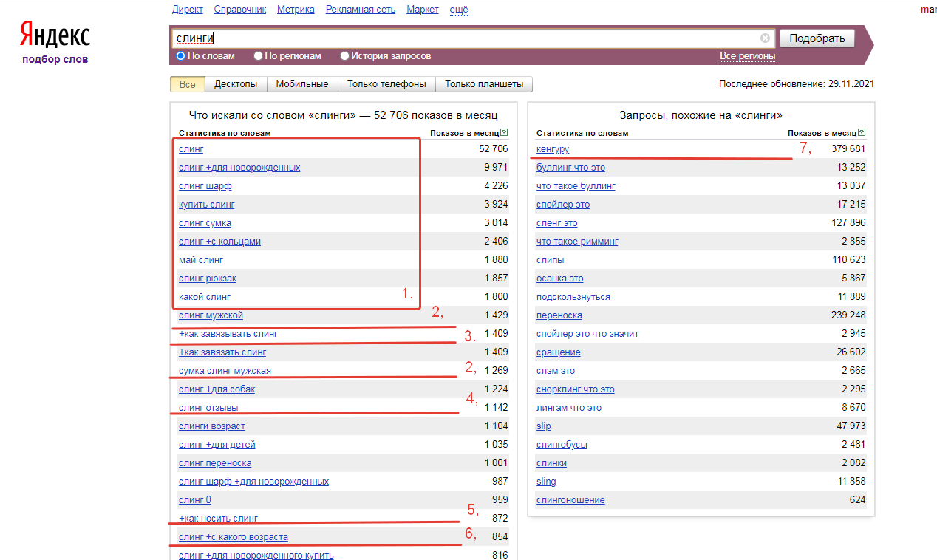The height and width of the screenshot is (560, 937).
Task: Open 'снорклинг что это' similar query
Action: [x=576, y=389]
